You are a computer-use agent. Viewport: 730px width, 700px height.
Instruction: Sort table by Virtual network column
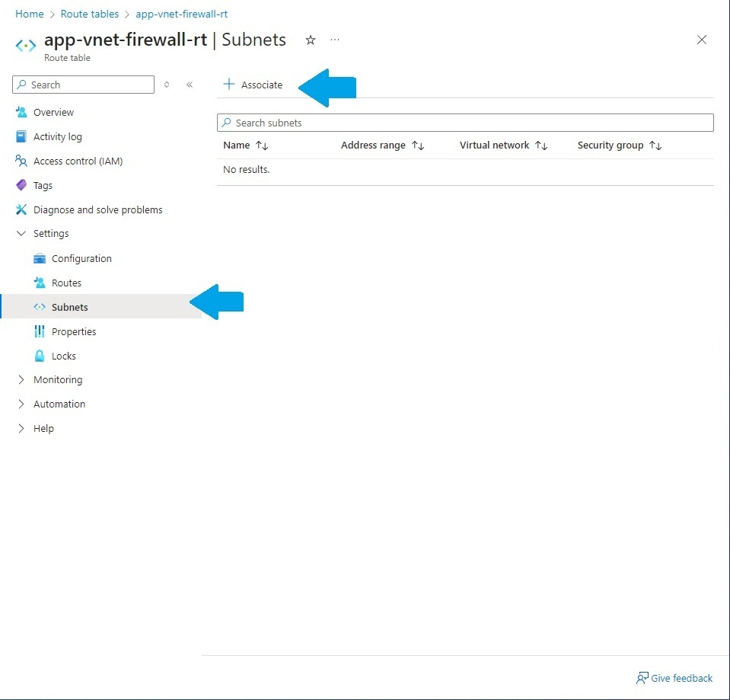tap(504, 145)
